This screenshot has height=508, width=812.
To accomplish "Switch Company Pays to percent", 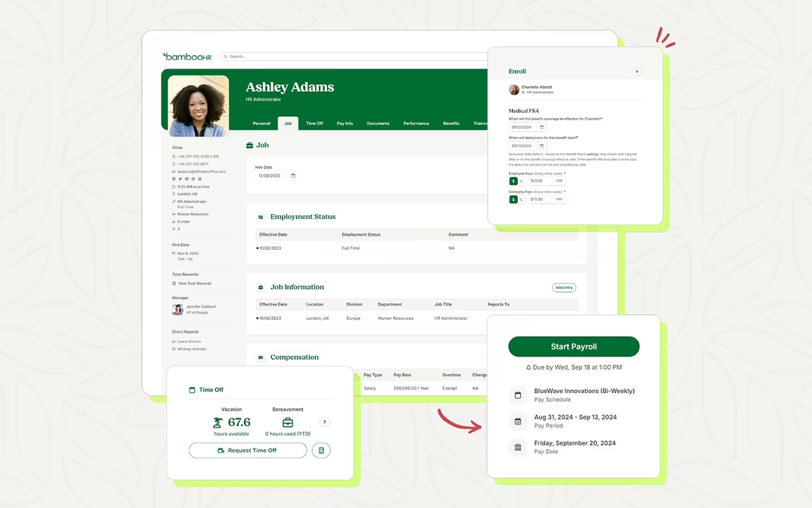I will pyautogui.click(x=521, y=199).
